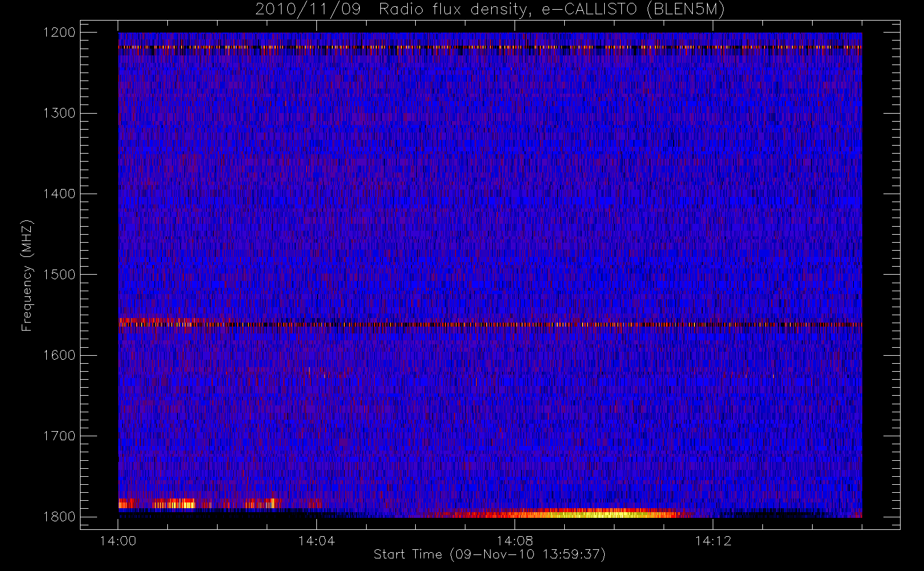
Task: Click the 14:04 time tick label
Action: coord(316,540)
